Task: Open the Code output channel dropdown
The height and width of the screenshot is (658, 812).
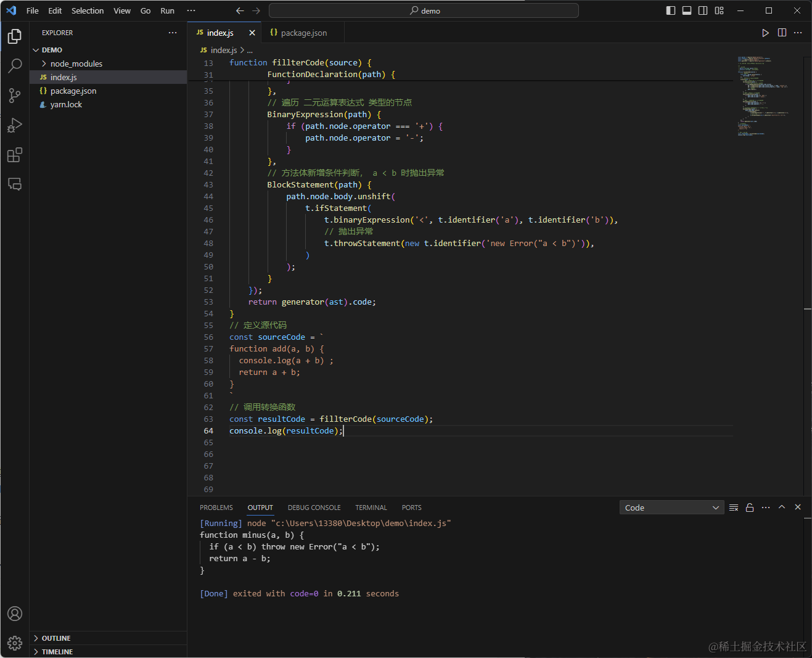Action: [x=671, y=508]
